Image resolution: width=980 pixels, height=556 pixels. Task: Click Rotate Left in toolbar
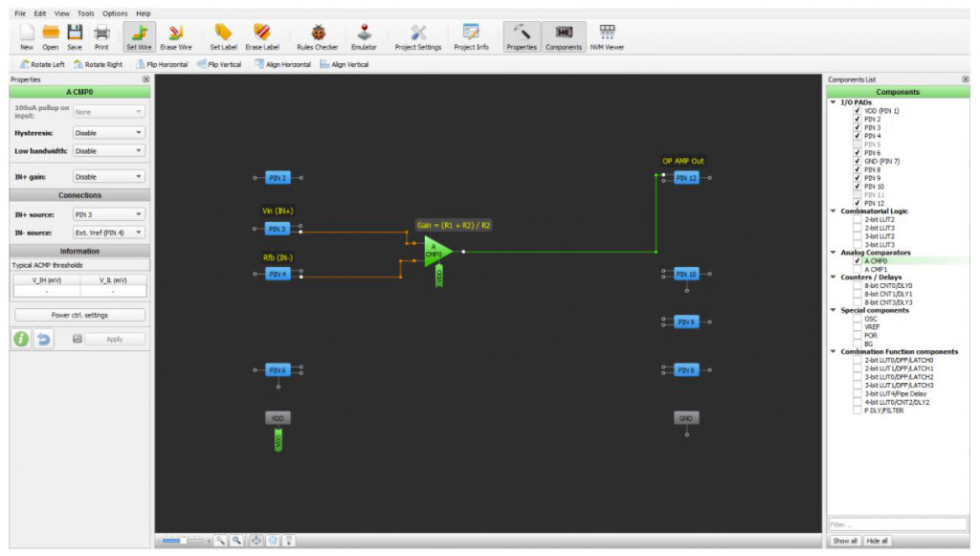point(43,64)
